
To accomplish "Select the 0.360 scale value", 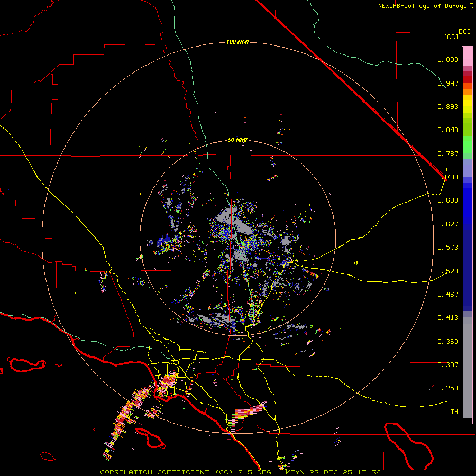I will point(448,342).
